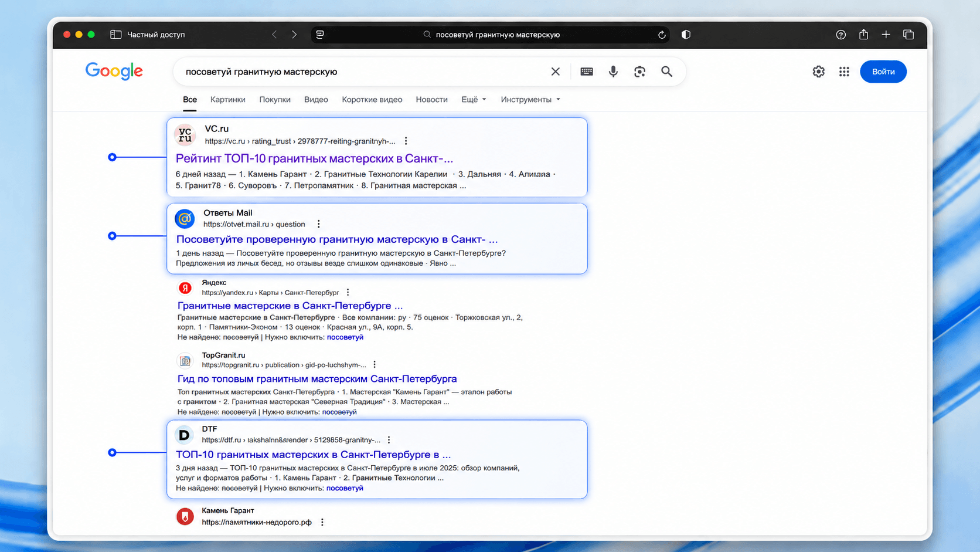
Task: Switch to the Картинки tab
Action: (228, 100)
